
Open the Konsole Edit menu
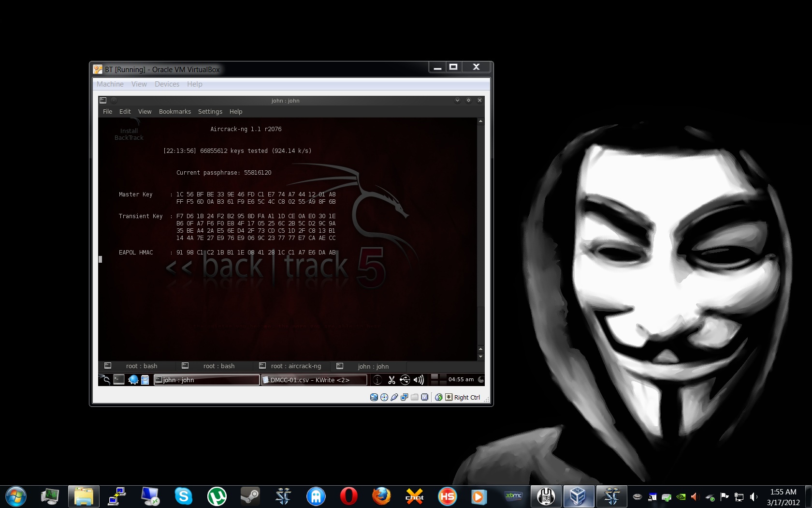click(x=125, y=112)
